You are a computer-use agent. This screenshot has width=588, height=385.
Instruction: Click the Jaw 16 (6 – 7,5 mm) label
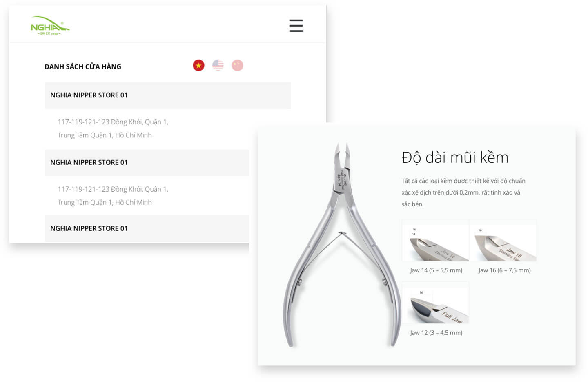click(x=504, y=270)
